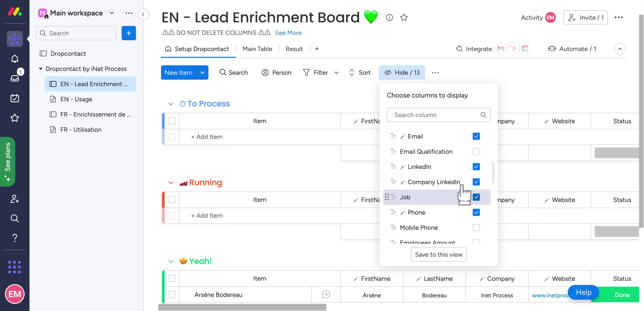Add a new board view with plus

[x=317, y=49]
